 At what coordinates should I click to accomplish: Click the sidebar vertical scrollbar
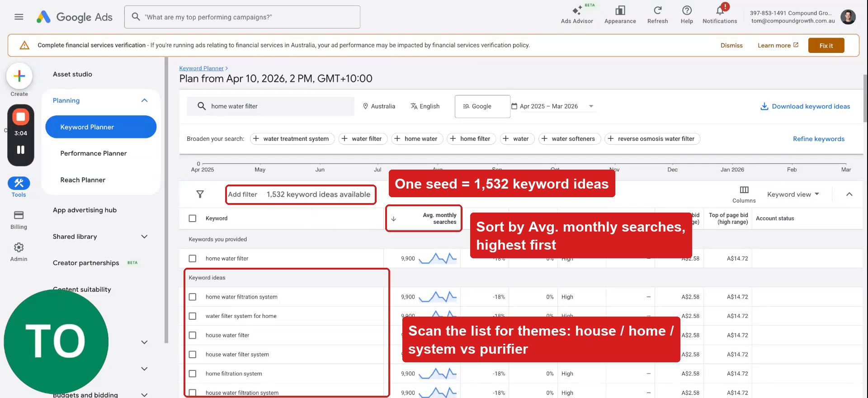pyautogui.click(x=166, y=199)
